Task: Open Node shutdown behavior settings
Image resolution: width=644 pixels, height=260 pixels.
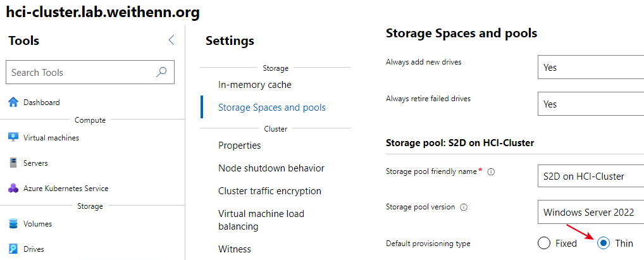Action: (271, 168)
